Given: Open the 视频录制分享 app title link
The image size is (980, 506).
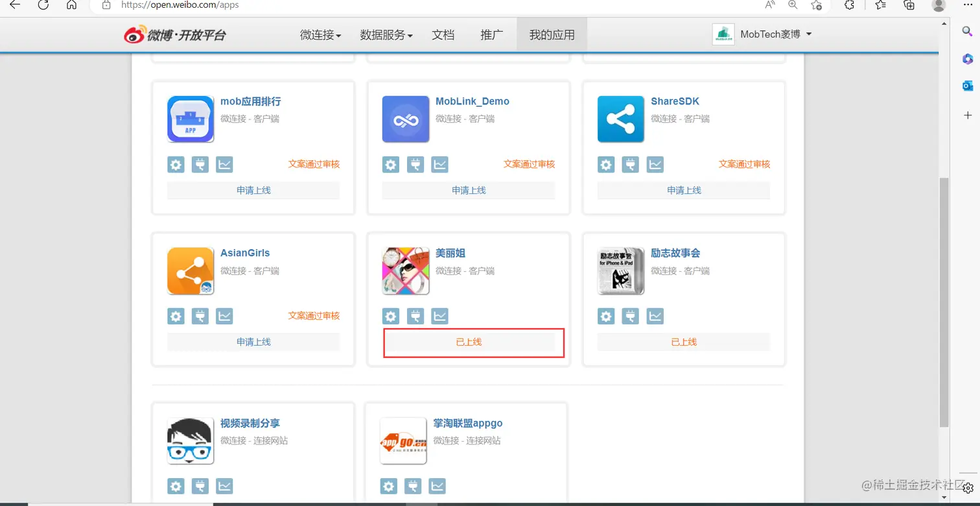Looking at the screenshot, I should pos(250,423).
